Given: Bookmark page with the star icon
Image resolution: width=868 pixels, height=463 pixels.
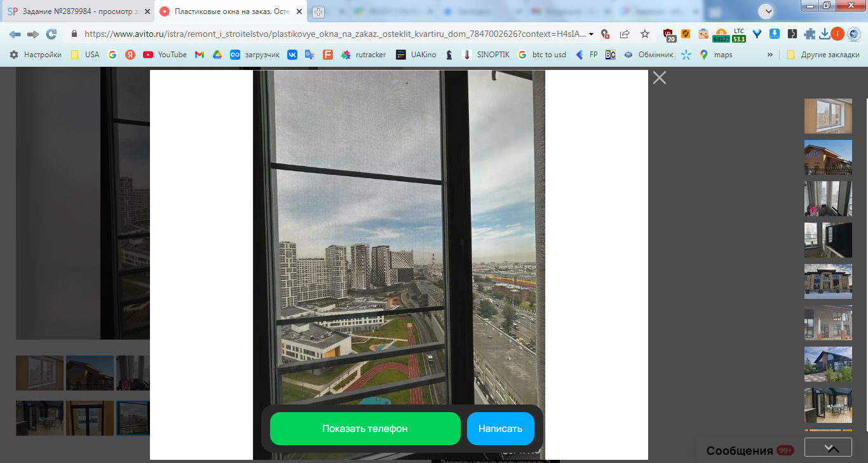Looking at the screenshot, I should click(645, 34).
